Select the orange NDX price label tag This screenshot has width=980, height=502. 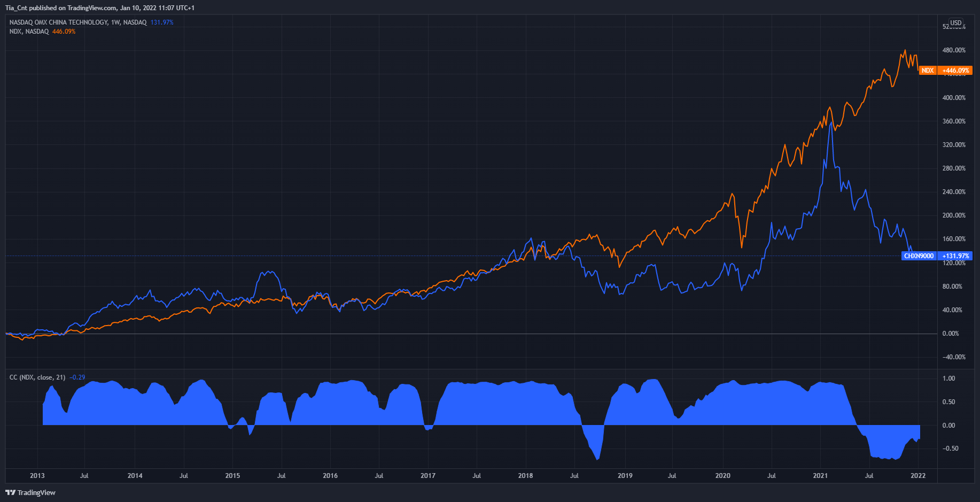coord(928,71)
